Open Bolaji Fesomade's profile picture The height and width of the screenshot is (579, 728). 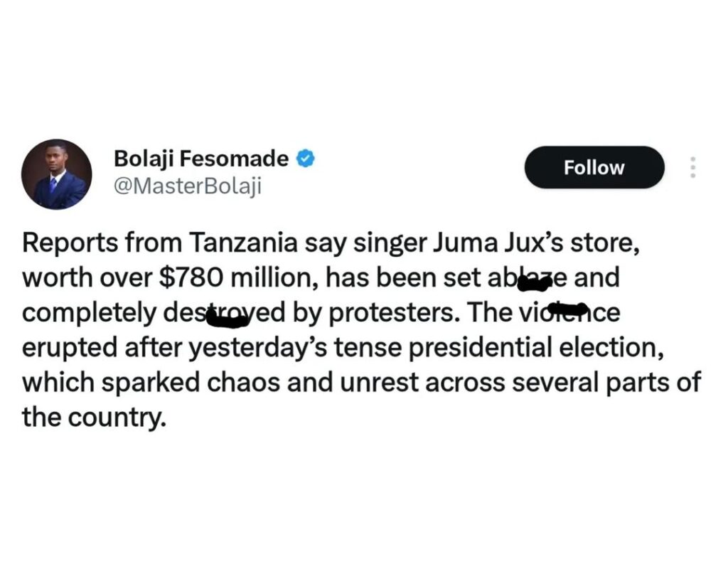pos(57,174)
